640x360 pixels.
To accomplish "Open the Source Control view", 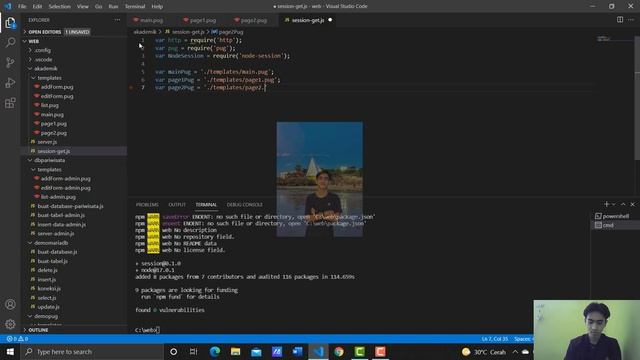I will coord(10,62).
